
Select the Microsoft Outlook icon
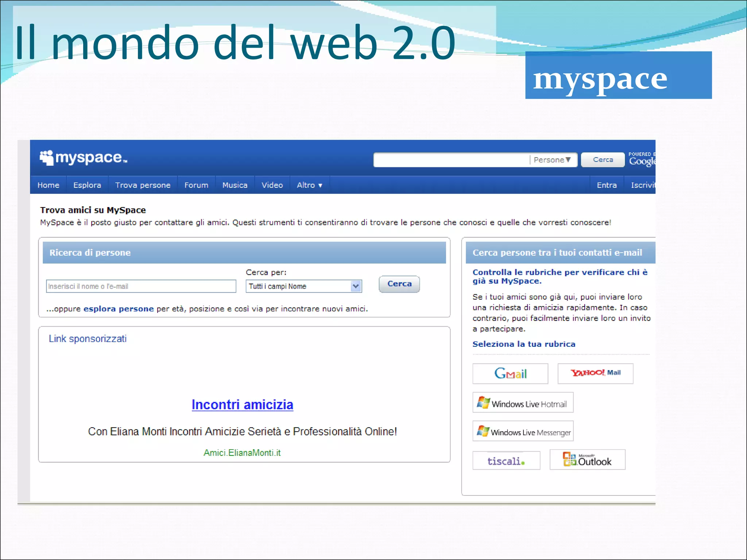click(588, 459)
